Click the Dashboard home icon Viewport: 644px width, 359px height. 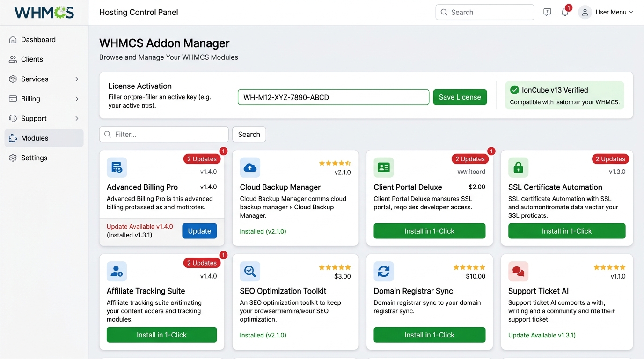pyautogui.click(x=13, y=40)
